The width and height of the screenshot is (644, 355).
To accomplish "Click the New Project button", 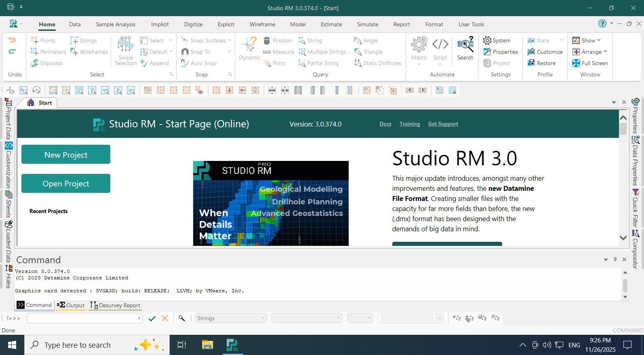I will click(66, 154).
